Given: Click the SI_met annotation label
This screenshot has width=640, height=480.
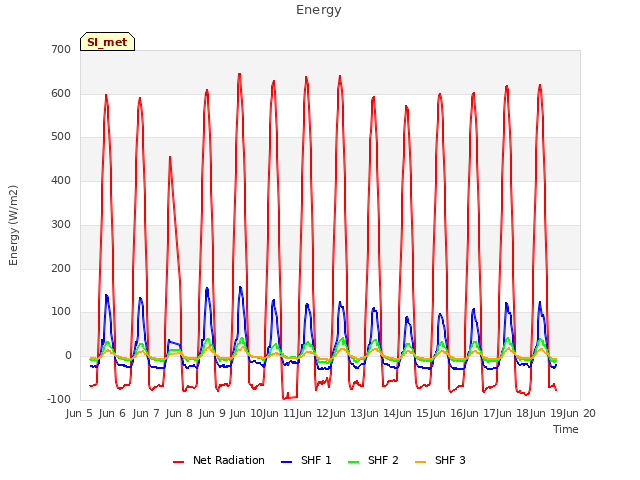Looking at the screenshot, I should (107, 42).
